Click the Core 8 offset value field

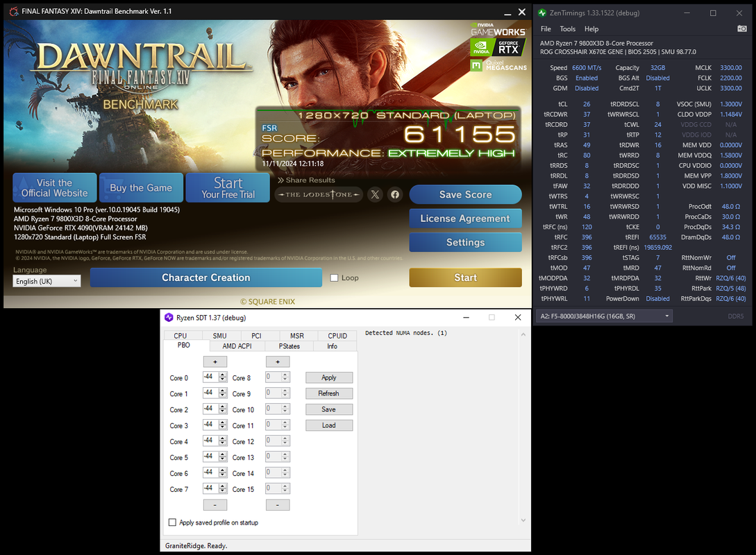pyautogui.click(x=274, y=377)
